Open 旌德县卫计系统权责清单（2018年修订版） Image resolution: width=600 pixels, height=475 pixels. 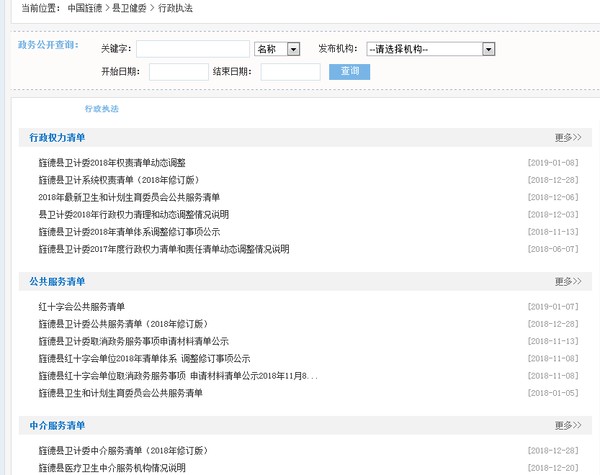(119, 180)
